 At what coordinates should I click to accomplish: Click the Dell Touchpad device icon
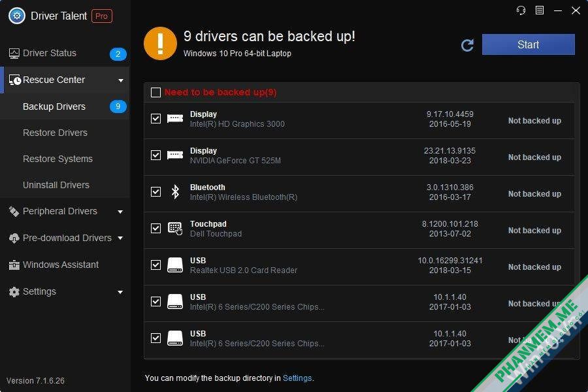point(175,228)
